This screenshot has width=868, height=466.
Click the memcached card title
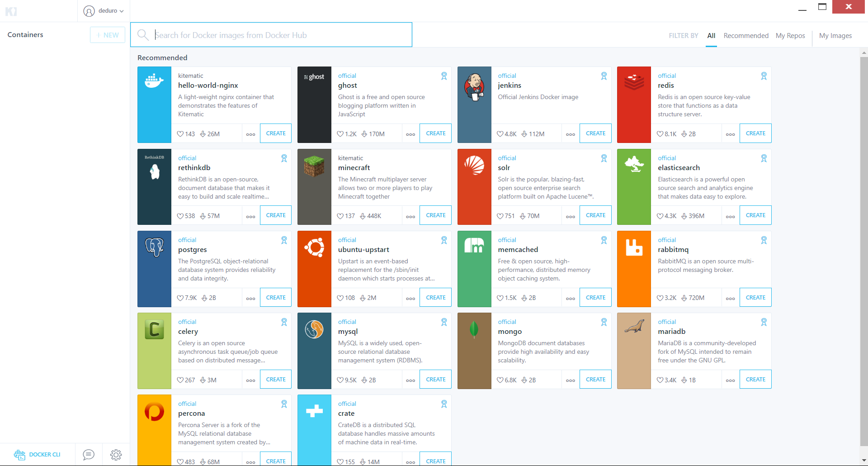tap(518, 250)
